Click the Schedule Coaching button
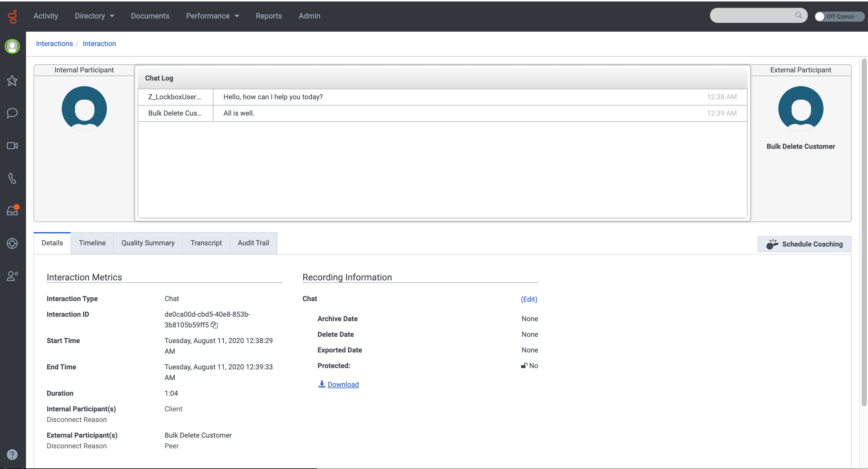 (804, 244)
